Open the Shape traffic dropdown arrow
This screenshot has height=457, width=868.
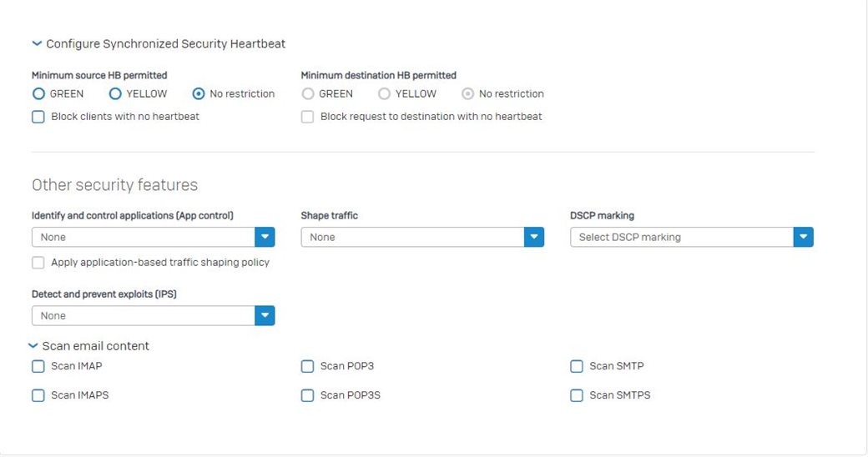[x=533, y=237]
